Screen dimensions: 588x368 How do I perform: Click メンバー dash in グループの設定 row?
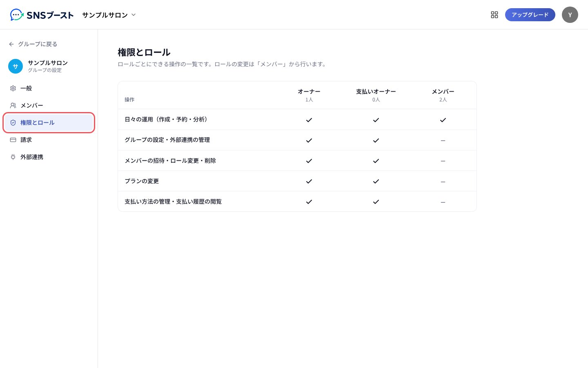(x=443, y=141)
